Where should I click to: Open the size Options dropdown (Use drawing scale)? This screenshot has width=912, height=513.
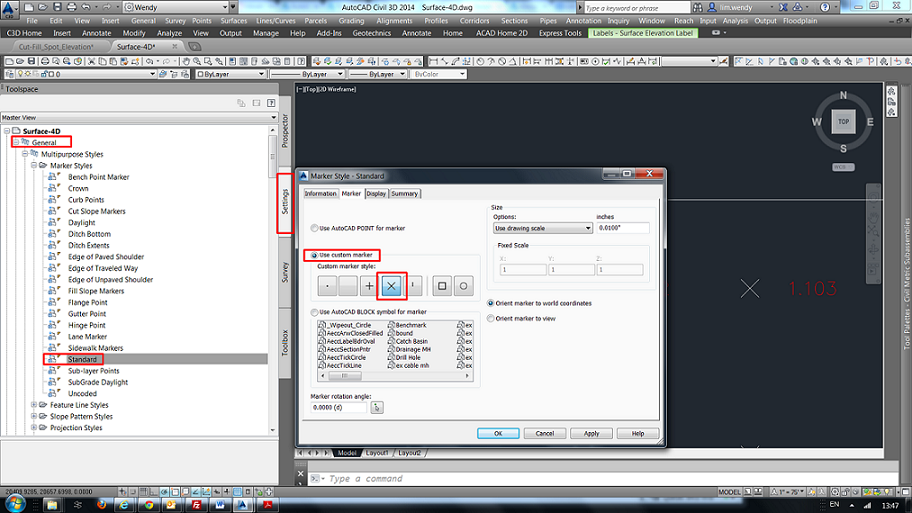coord(542,228)
